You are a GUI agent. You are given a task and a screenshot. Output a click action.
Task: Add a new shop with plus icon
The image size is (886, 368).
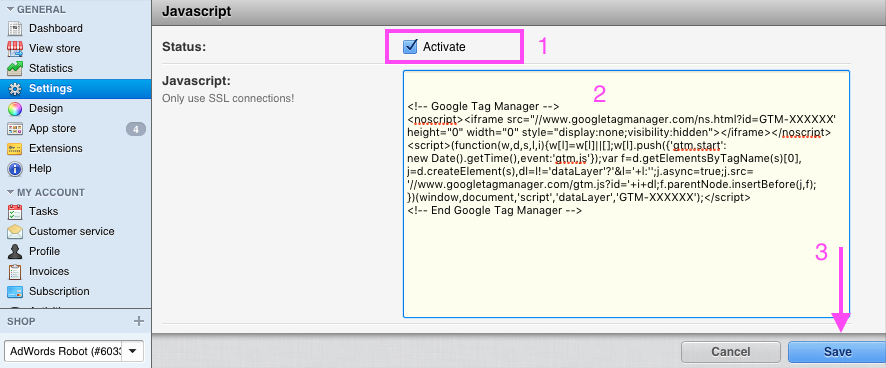(x=138, y=321)
